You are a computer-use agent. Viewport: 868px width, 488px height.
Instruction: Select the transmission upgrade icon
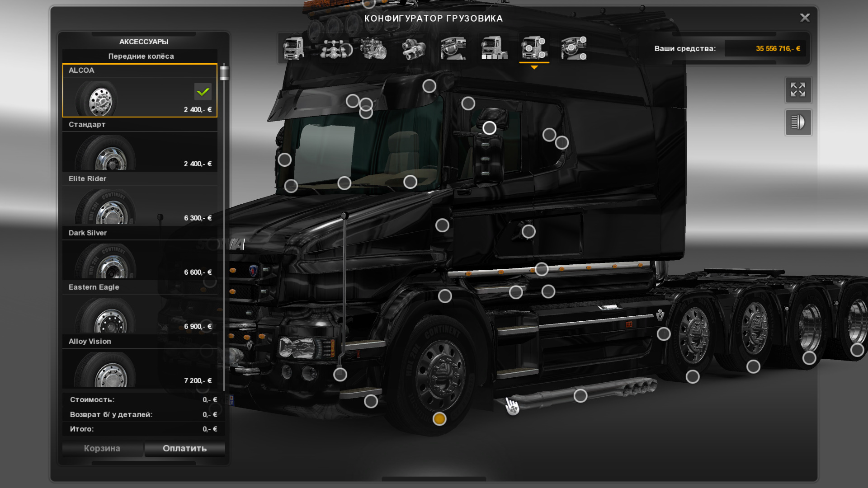[x=413, y=48]
